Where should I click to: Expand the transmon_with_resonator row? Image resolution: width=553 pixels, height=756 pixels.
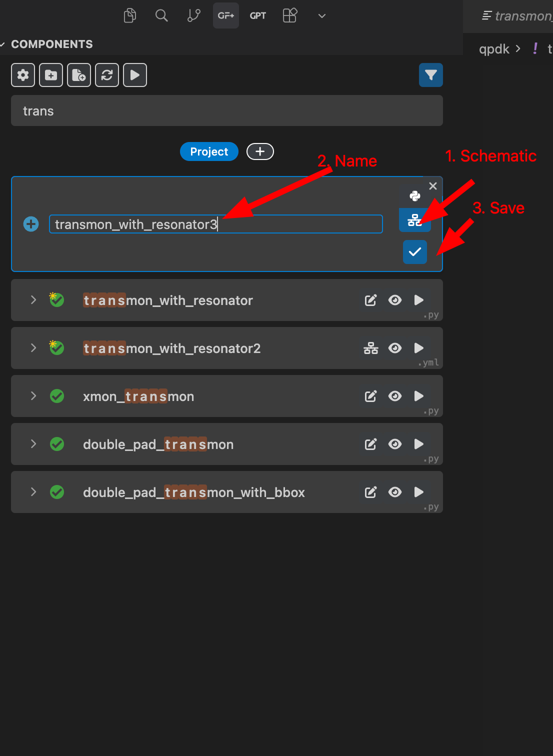tap(33, 300)
